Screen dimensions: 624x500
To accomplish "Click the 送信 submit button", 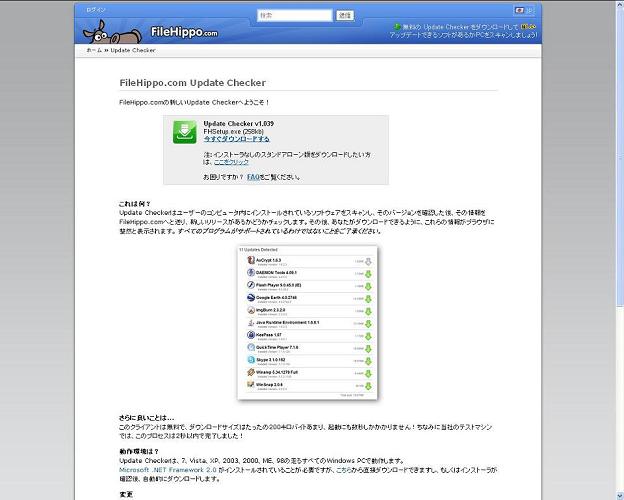I will (x=345, y=16).
